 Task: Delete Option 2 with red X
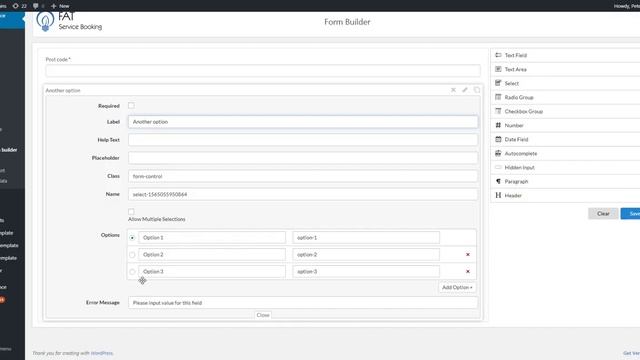[x=468, y=254]
